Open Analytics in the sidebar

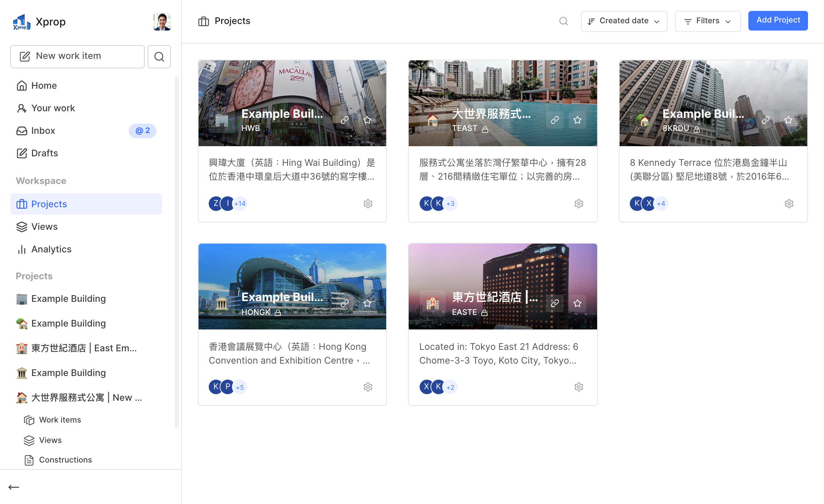click(86, 249)
